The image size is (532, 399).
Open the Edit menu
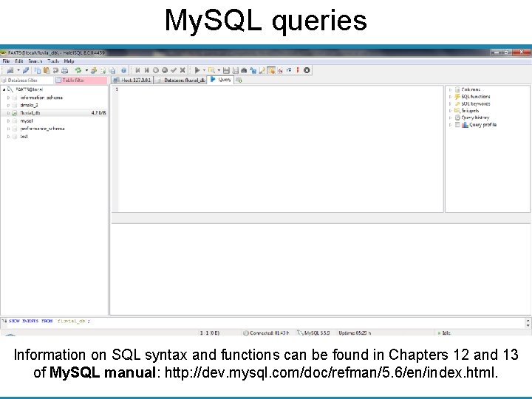(x=19, y=61)
